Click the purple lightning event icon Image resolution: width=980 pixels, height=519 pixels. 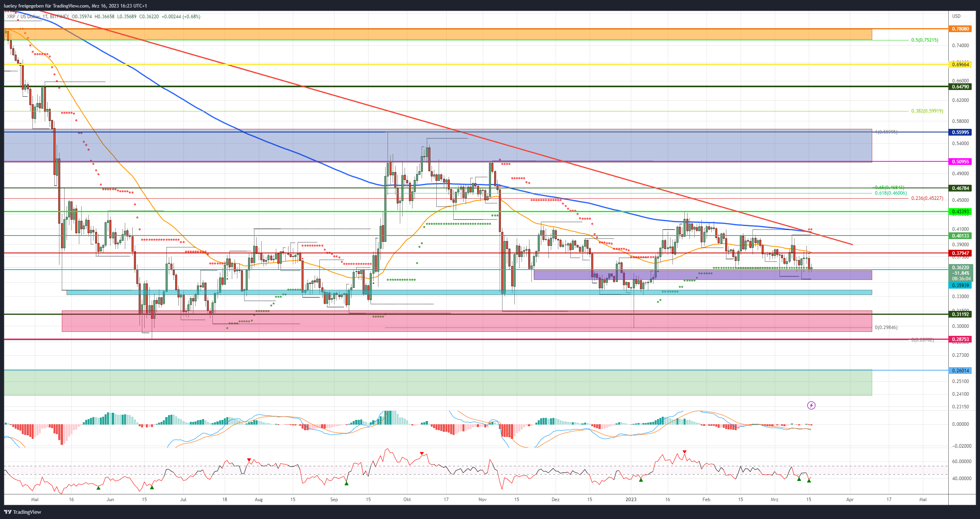(x=811, y=405)
